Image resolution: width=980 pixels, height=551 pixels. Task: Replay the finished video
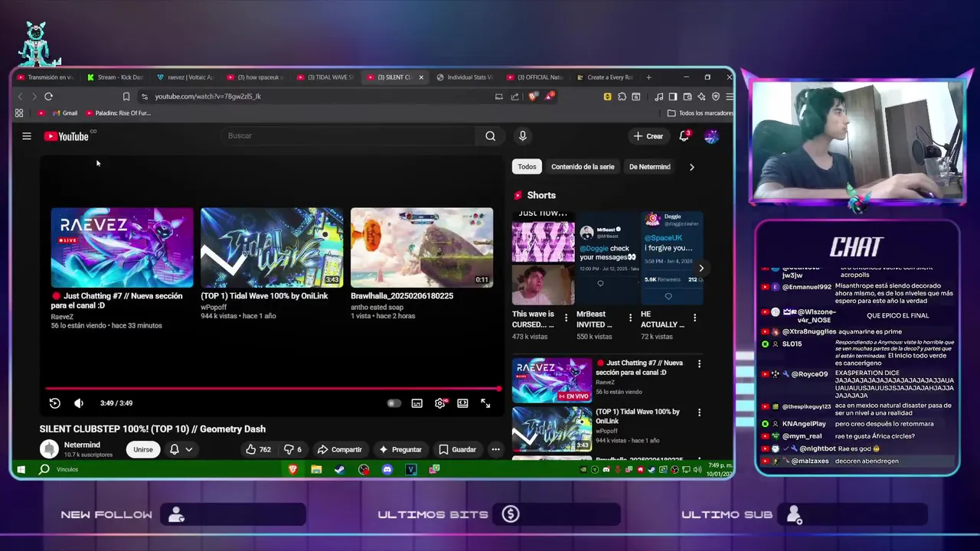[54, 403]
